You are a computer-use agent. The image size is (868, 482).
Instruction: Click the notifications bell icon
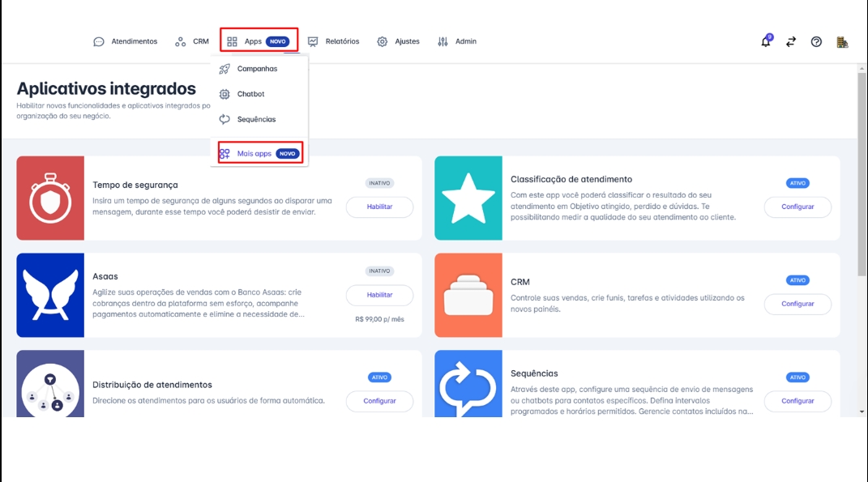click(x=765, y=42)
